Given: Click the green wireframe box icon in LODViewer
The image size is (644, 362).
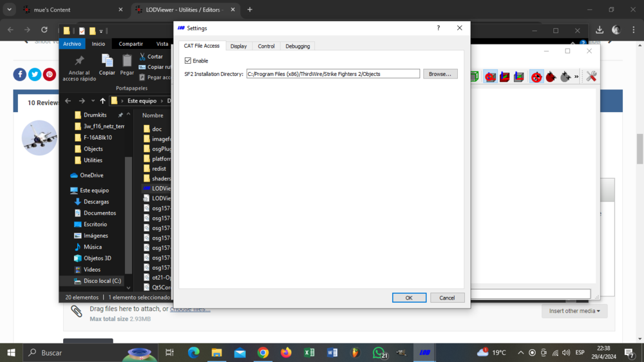Looking at the screenshot, I should pyautogui.click(x=475, y=77).
